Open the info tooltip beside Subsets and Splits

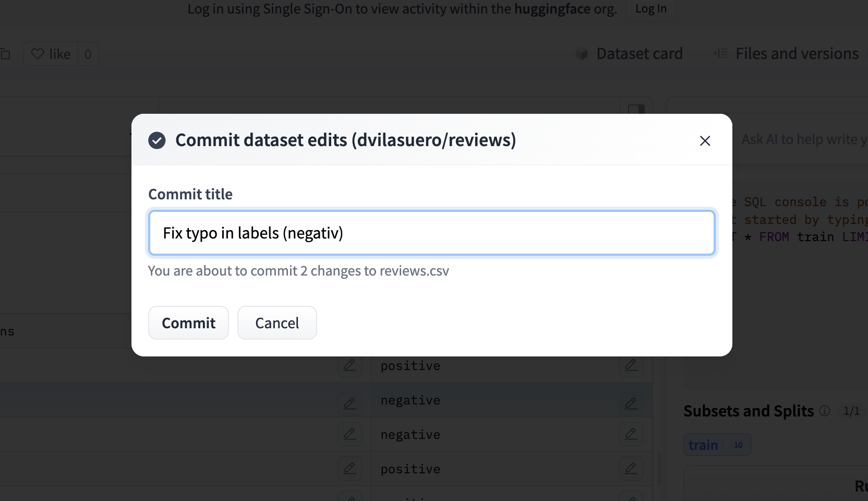824,411
